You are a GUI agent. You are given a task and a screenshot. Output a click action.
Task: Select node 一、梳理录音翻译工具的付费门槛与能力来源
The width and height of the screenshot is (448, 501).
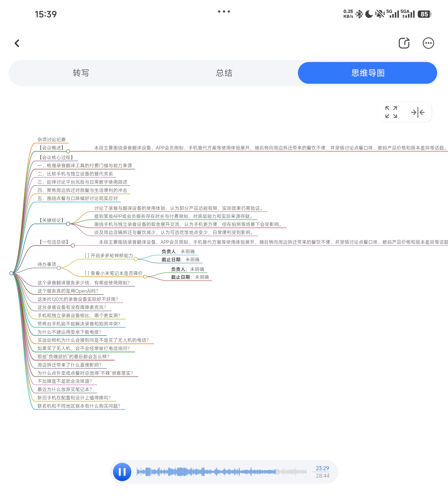point(85,166)
